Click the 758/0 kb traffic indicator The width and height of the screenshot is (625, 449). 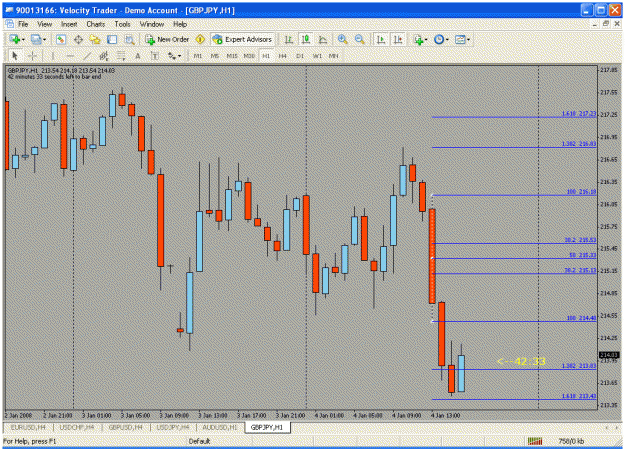[x=571, y=441]
